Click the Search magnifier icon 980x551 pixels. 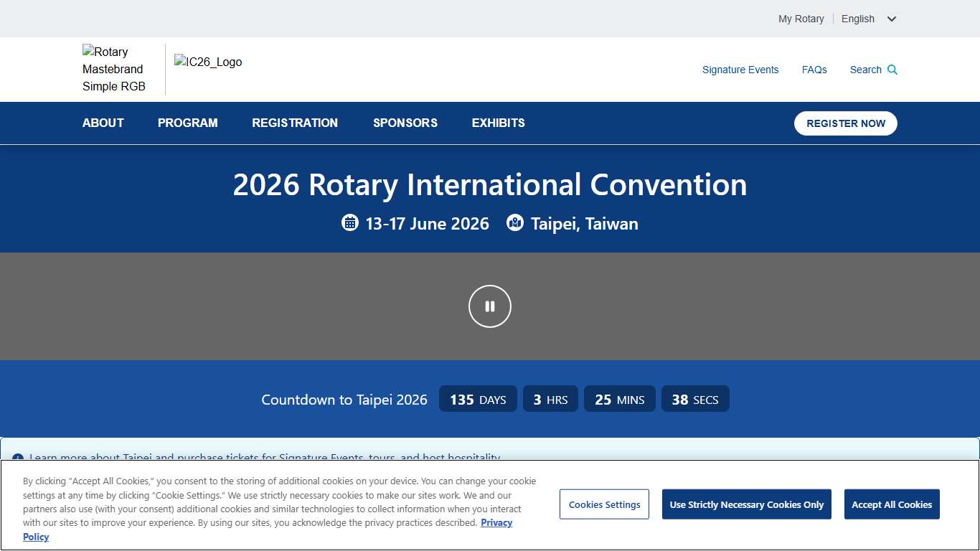892,70
